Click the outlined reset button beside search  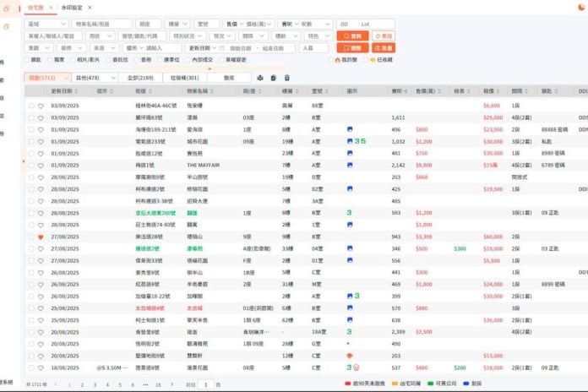click(x=384, y=36)
